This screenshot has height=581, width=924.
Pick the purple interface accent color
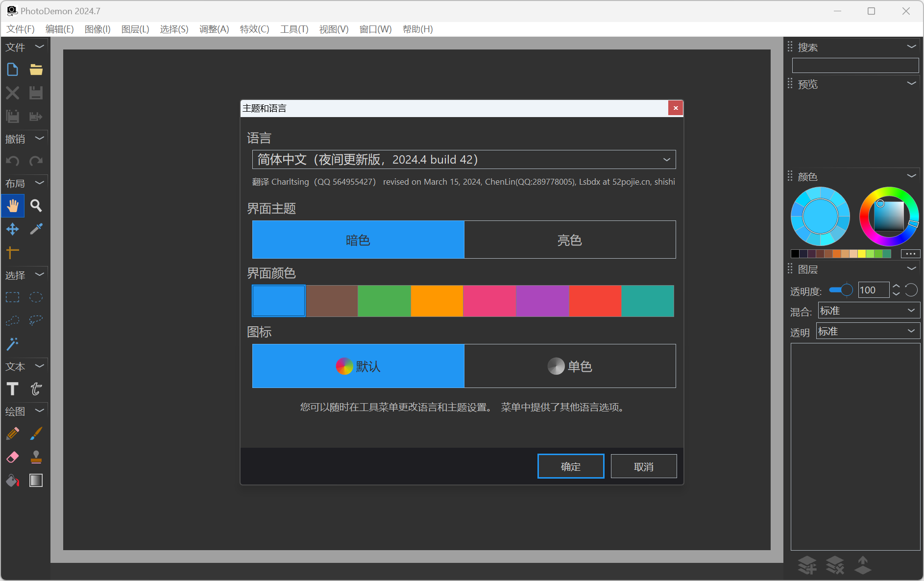(542, 301)
